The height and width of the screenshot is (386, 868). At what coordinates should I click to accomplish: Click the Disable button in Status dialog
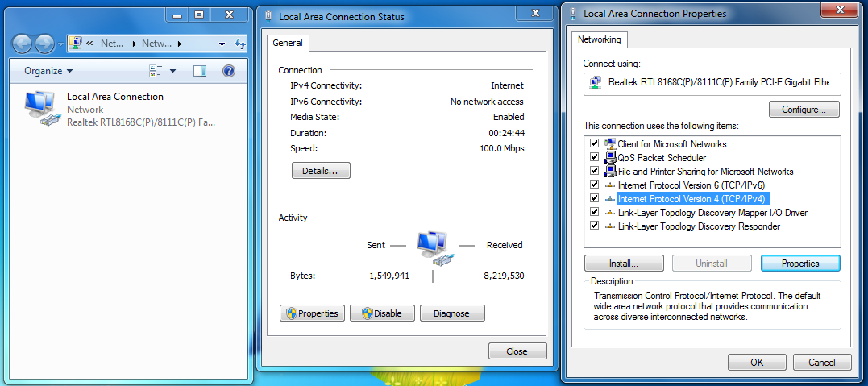[383, 313]
